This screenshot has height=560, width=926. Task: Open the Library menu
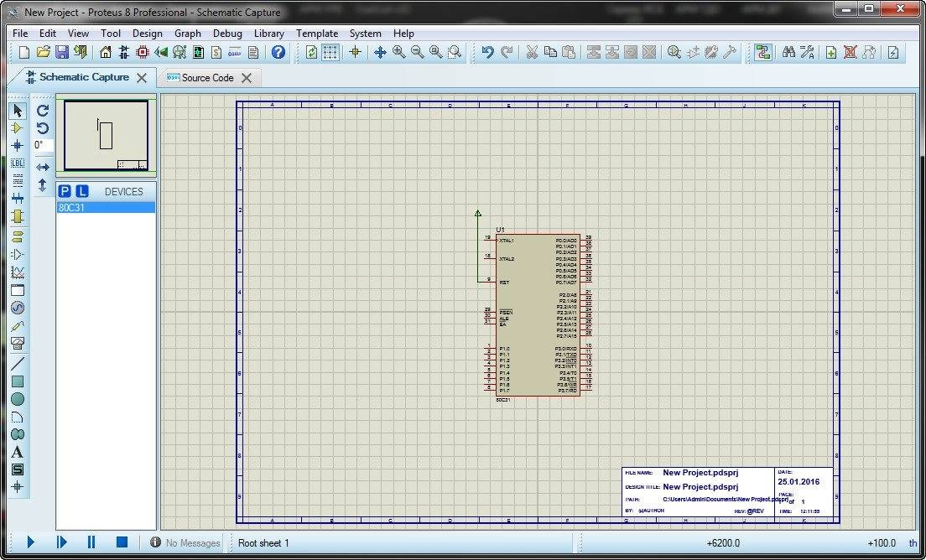269,34
